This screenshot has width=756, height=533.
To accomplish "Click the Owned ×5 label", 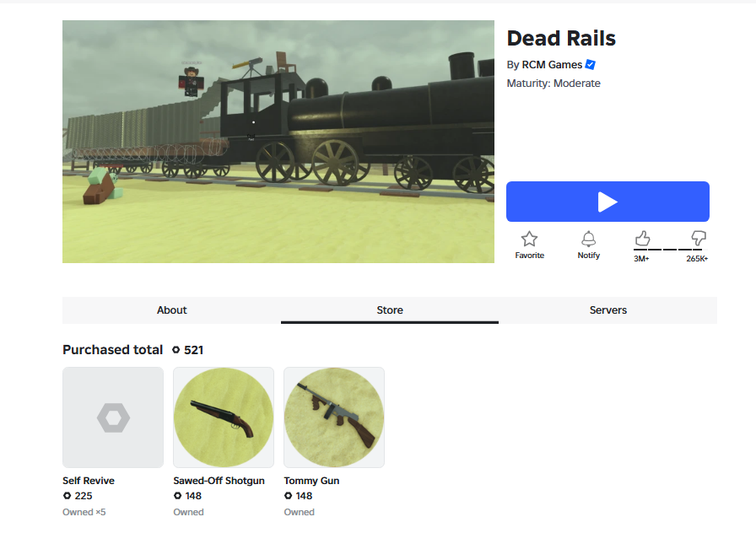I will pos(84,512).
